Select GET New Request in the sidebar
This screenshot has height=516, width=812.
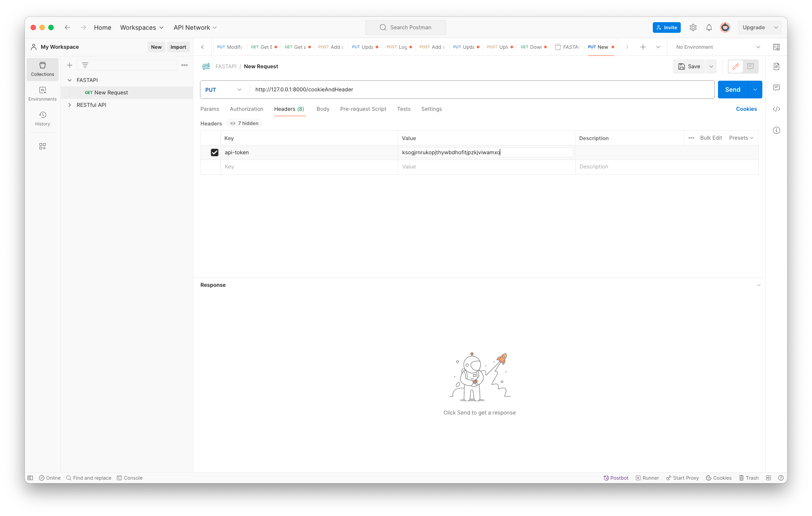[127, 93]
